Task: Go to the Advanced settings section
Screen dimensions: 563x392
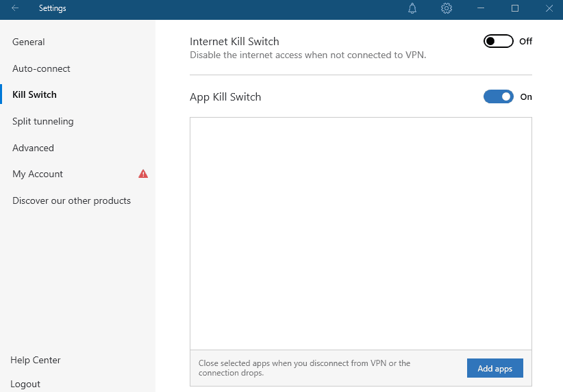Action: (33, 148)
